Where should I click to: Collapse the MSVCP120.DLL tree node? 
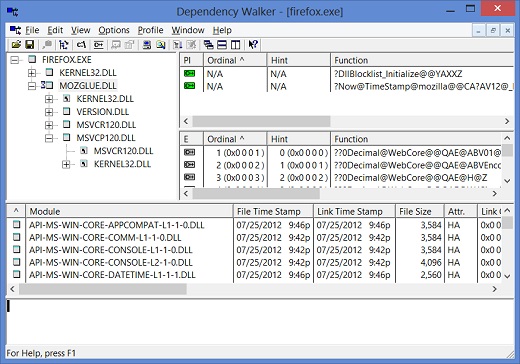click(x=49, y=138)
